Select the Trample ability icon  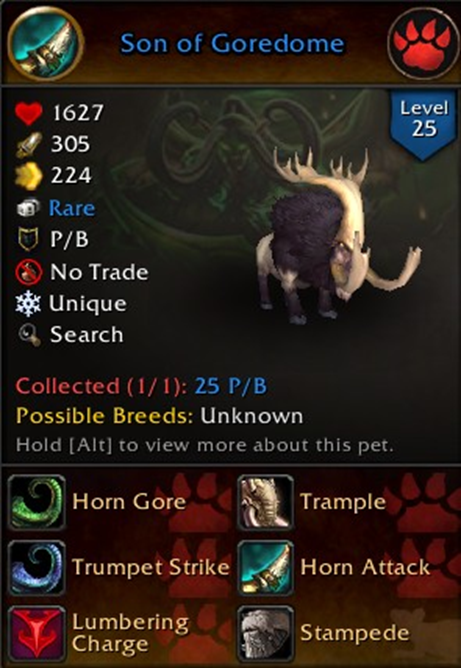(x=265, y=503)
